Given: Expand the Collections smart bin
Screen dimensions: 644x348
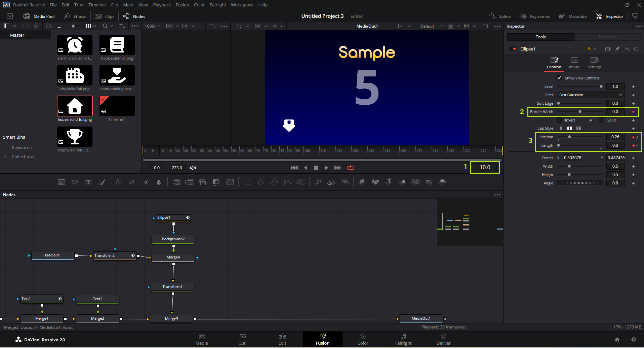Looking at the screenshot, I should click(x=5, y=156).
